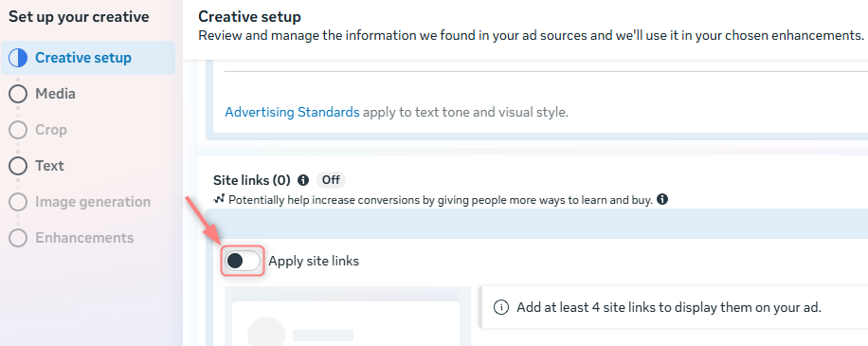Click info icon next to Site links (0)
This screenshot has height=346, width=868.
pos(303,180)
